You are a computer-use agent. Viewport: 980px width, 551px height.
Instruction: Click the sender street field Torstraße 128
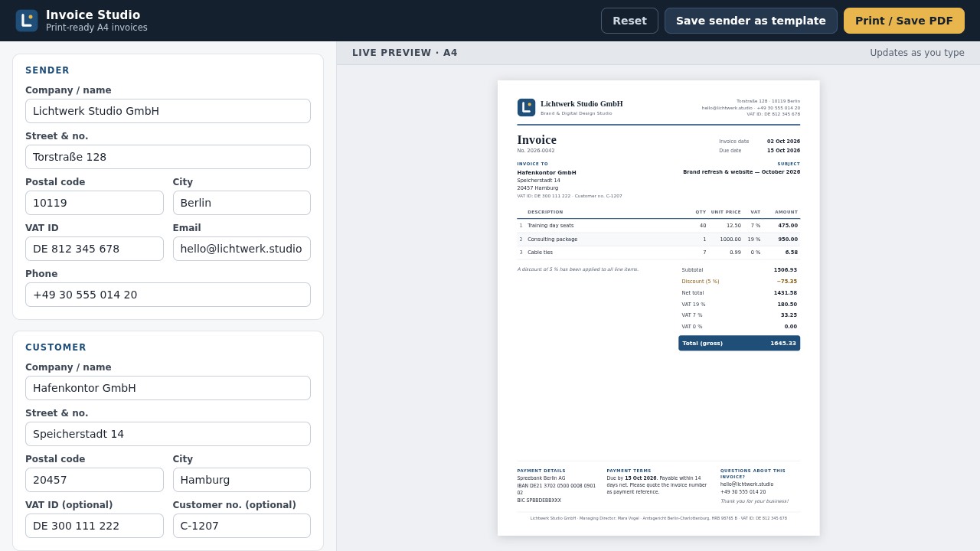(168, 157)
